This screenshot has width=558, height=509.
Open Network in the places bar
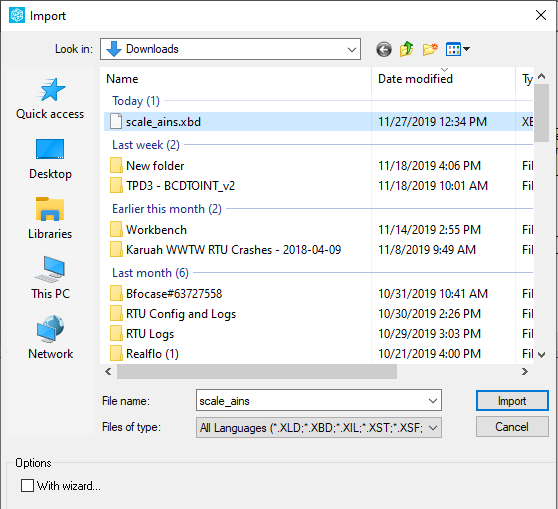50,338
